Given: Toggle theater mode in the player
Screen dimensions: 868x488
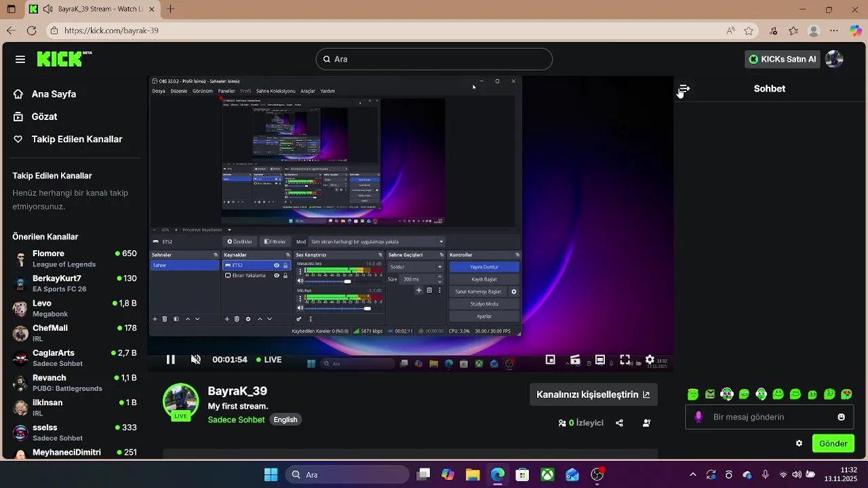Looking at the screenshot, I should point(600,360).
